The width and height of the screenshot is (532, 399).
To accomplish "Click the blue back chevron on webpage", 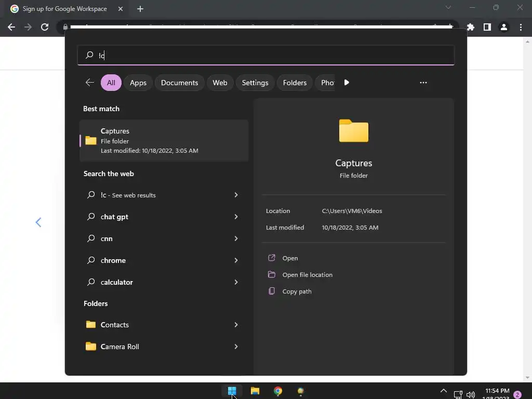I will (x=38, y=222).
